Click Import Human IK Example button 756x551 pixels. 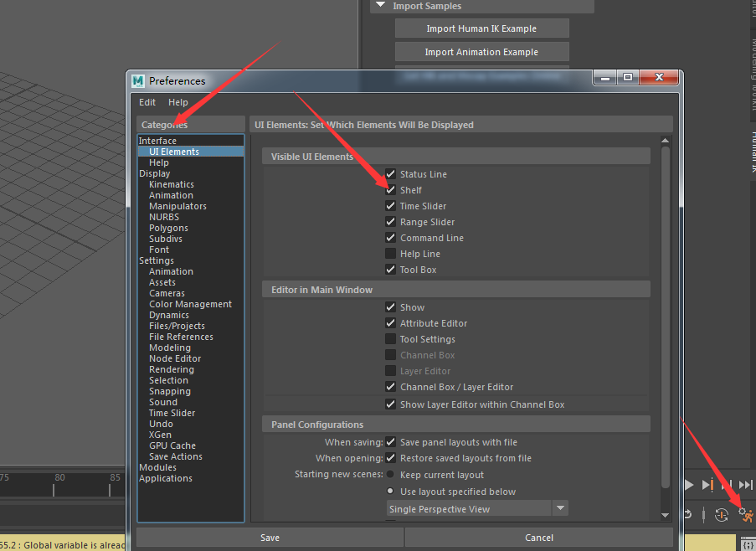[x=481, y=28]
